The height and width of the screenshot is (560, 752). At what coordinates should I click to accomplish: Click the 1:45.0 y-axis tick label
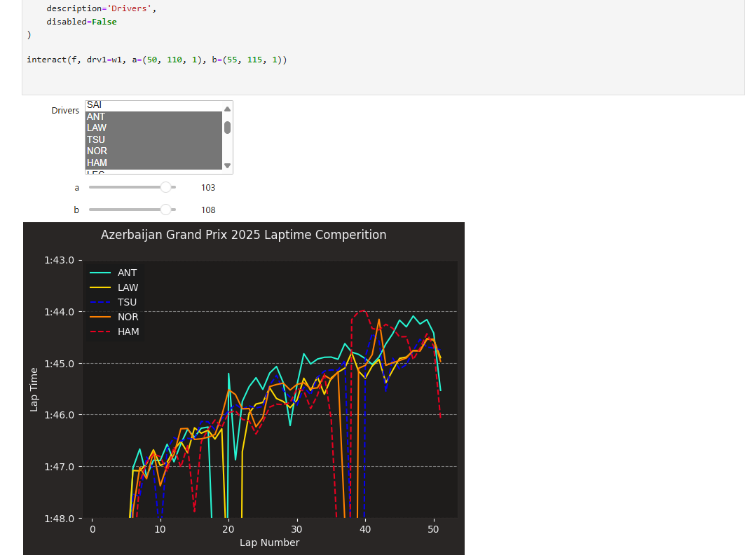(x=60, y=364)
